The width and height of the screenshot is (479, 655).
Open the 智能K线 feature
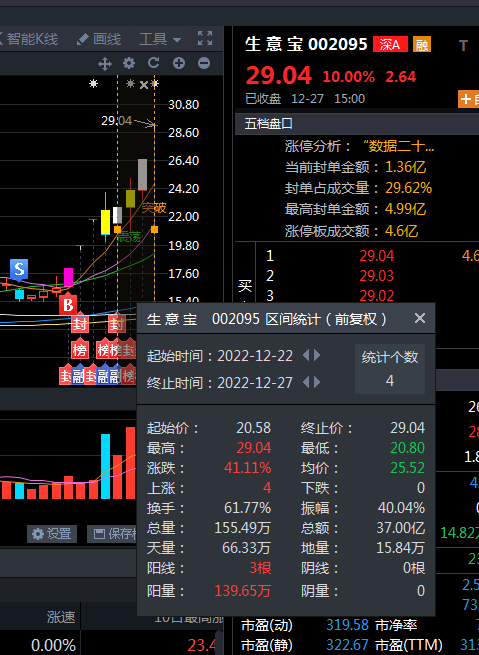[28, 40]
